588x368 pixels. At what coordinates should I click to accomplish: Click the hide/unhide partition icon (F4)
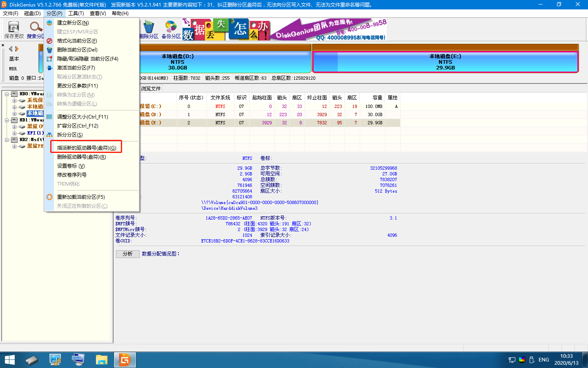[49, 59]
